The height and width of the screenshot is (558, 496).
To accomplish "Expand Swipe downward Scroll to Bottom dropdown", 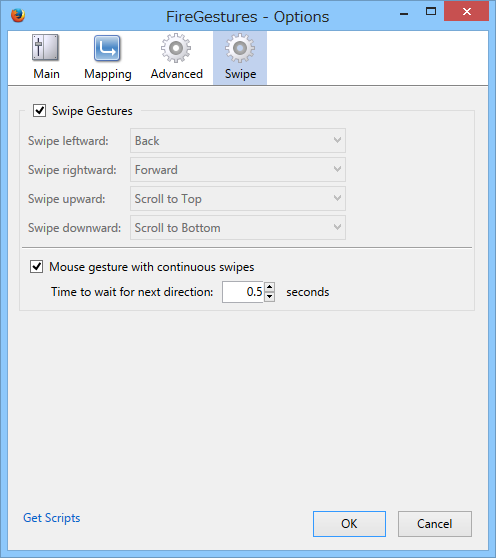I will tap(238, 227).
